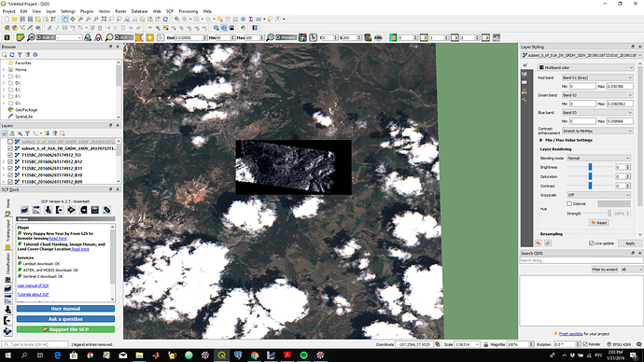Open the Blending mode dropdown
The image size is (644, 362).
[598, 158]
